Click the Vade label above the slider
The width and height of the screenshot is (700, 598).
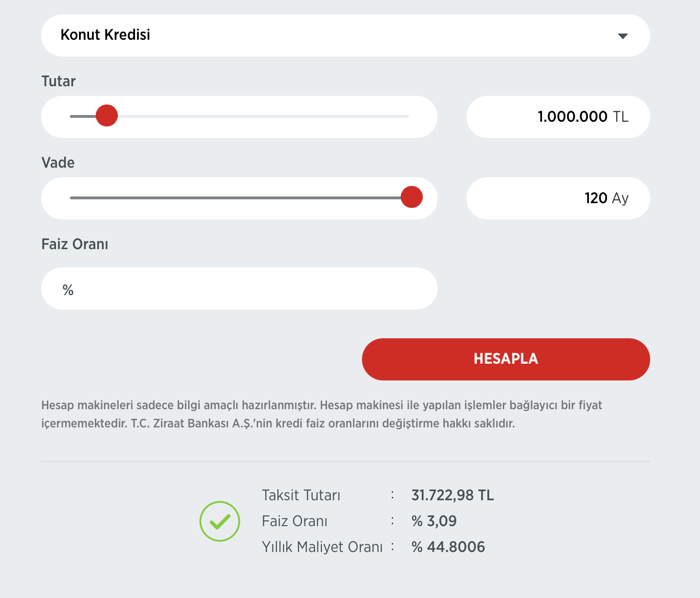click(58, 163)
